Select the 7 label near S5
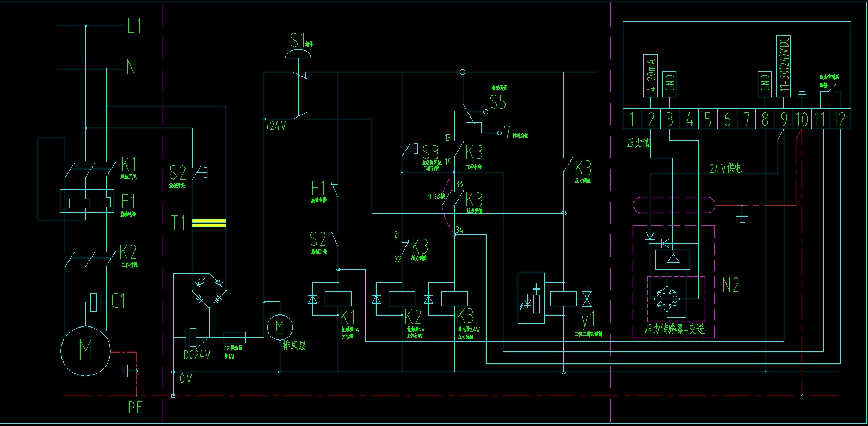The height and width of the screenshot is (426, 868). pyautogui.click(x=507, y=132)
